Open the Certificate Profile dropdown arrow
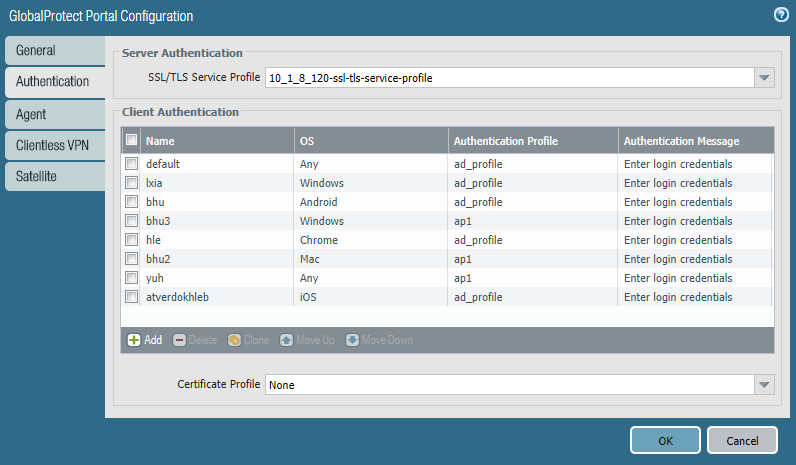This screenshot has width=796, height=465. 764,385
